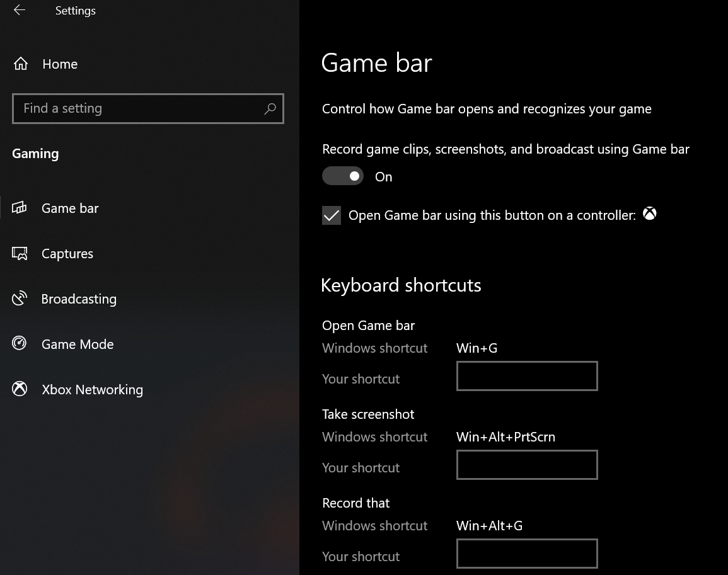Click the Settings window title text

[75, 11]
